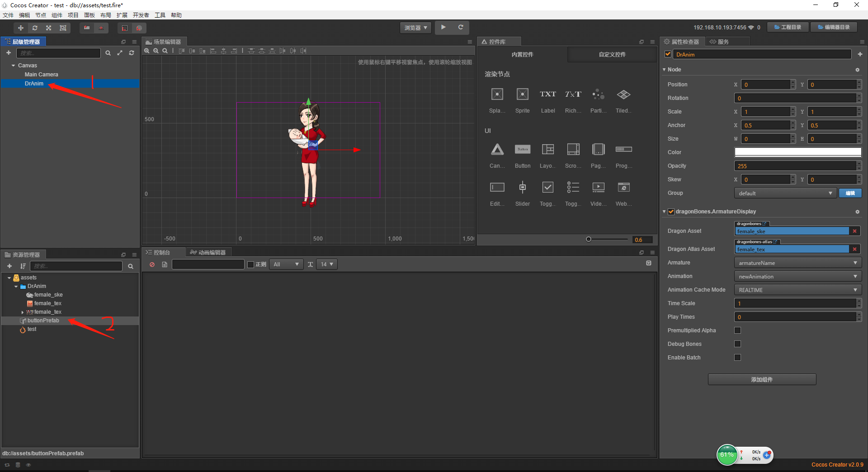The image size is (868, 472).
Task: Collapse the assets root folder
Action: pos(9,278)
